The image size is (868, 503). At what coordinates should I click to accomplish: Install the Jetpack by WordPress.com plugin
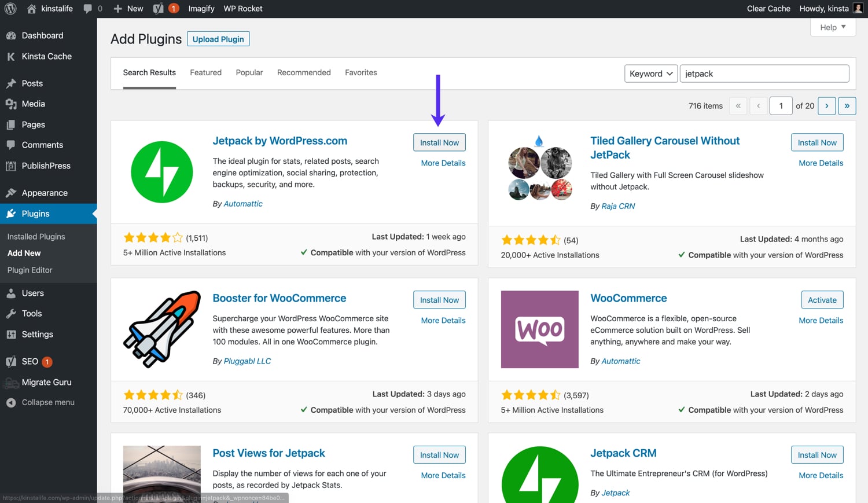[x=439, y=142]
